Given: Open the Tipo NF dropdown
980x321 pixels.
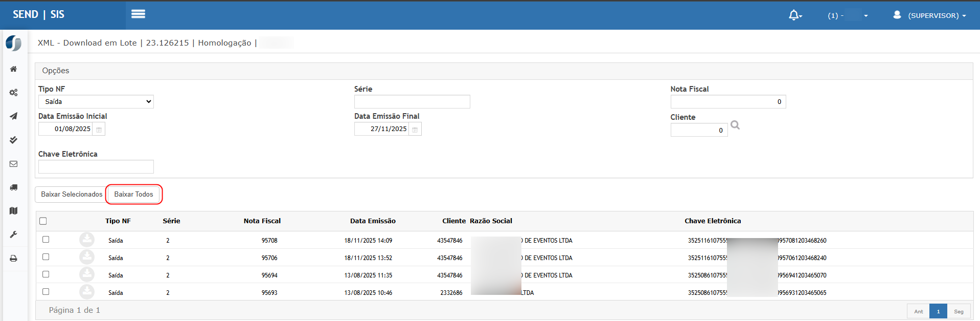Looking at the screenshot, I should 96,102.
